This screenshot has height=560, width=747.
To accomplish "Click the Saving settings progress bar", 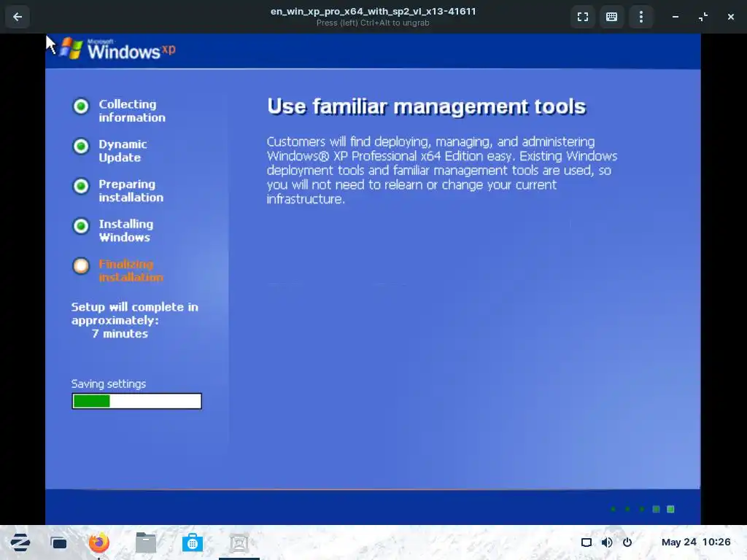I will [x=136, y=401].
